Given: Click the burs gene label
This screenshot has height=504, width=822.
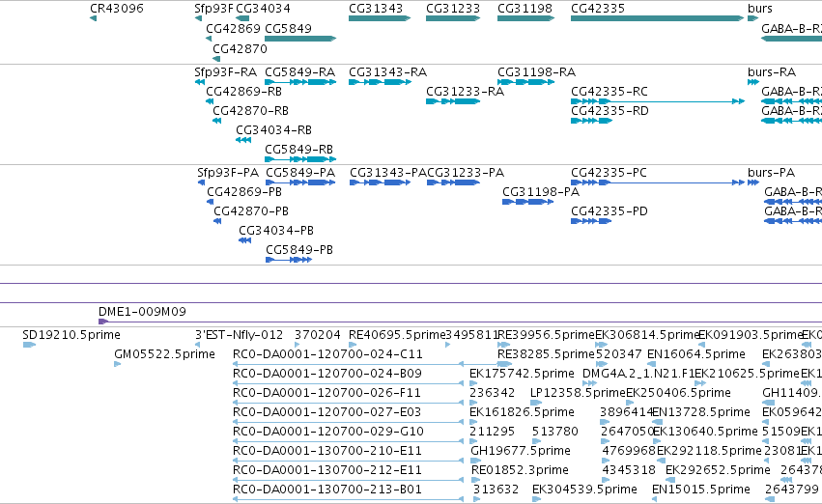Looking at the screenshot, I should [760, 9].
